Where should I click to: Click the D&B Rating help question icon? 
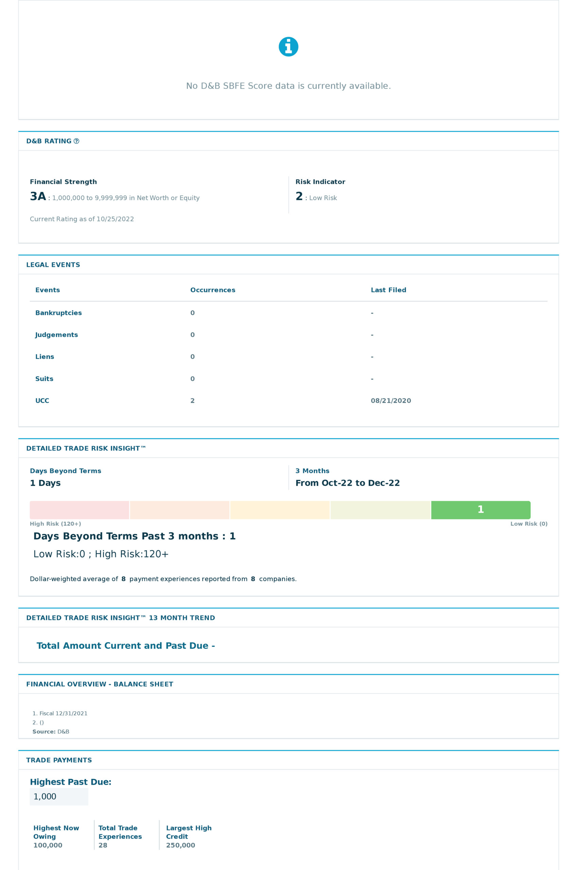76,141
